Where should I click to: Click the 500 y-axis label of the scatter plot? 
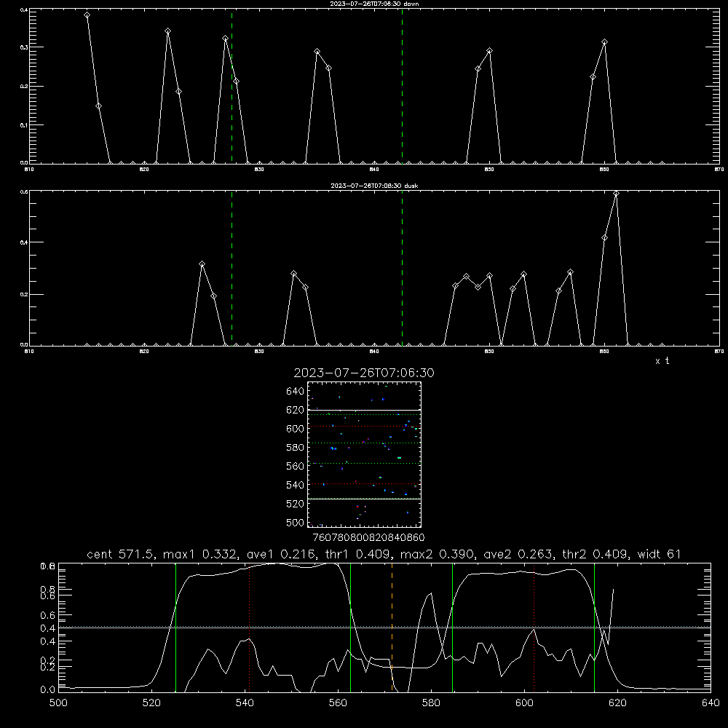296,523
